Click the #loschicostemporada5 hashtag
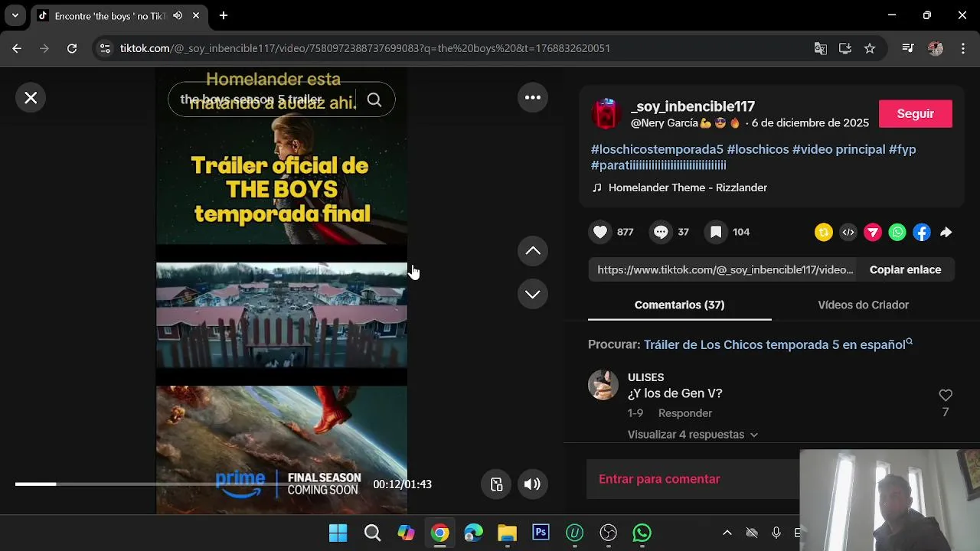The height and width of the screenshot is (551, 980). pyautogui.click(x=657, y=149)
